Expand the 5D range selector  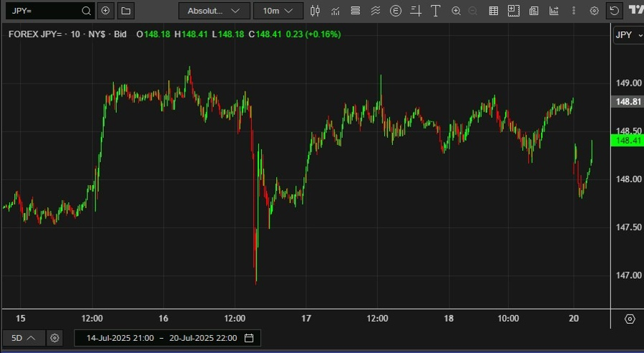pyautogui.click(x=24, y=338)
